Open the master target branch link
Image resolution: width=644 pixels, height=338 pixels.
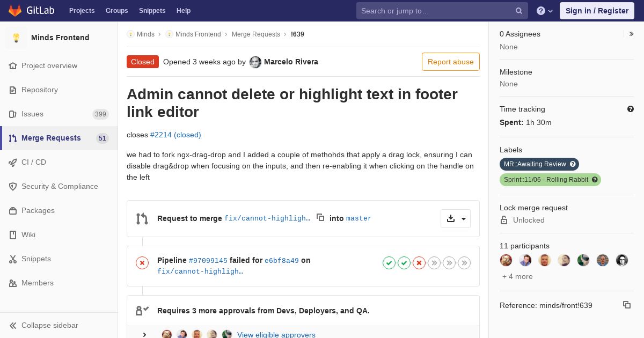tap(359, 218)
